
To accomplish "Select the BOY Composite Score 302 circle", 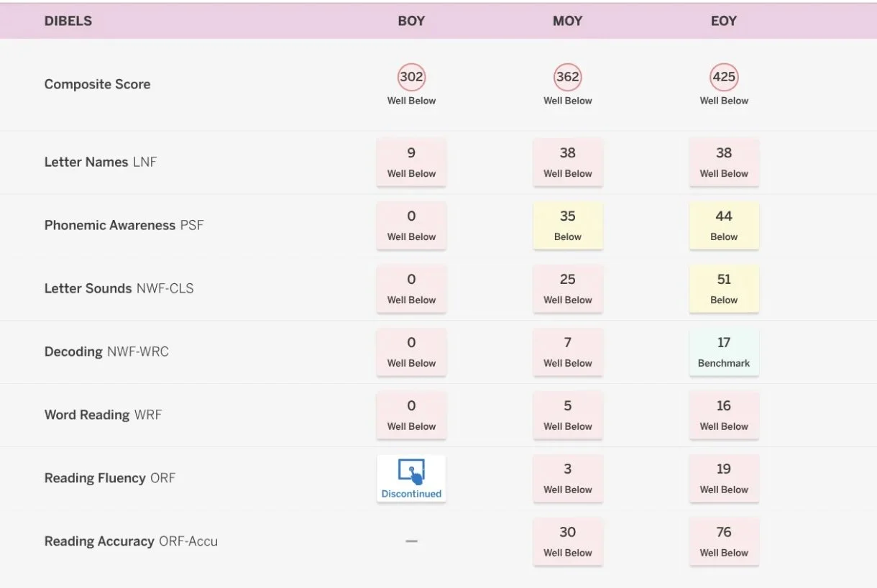I will (411, 77).
